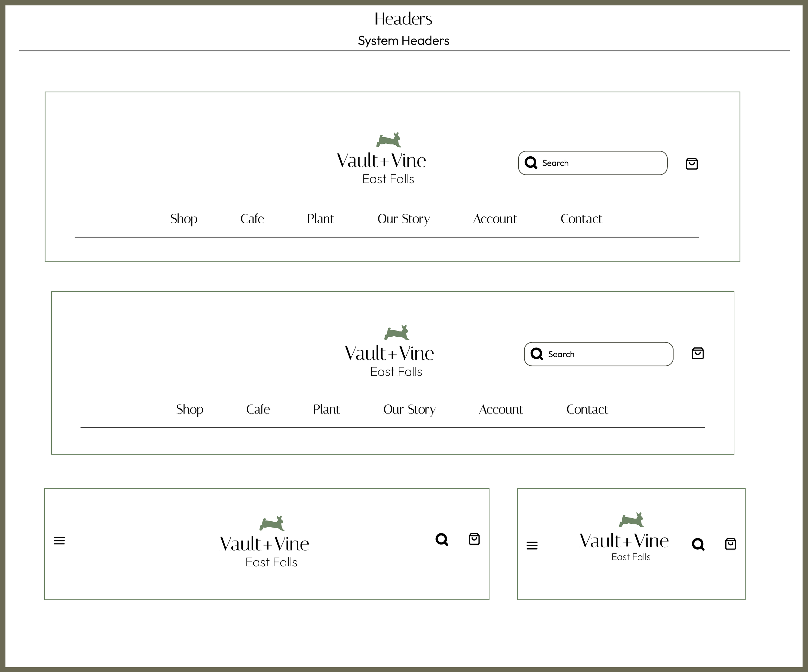Click magnifier icon in wide mobile header
The height and width of the screenshot is (672, 808).
click(x=441, y=539)
